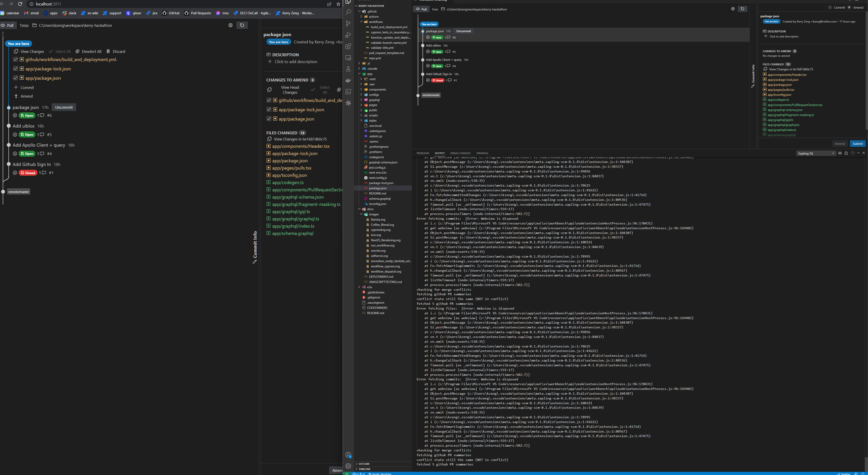Toggle lock scrolling in the Output panel
The width and height of the screenshot is (868, 475).
pyautogui.click(x=846, y=153)
